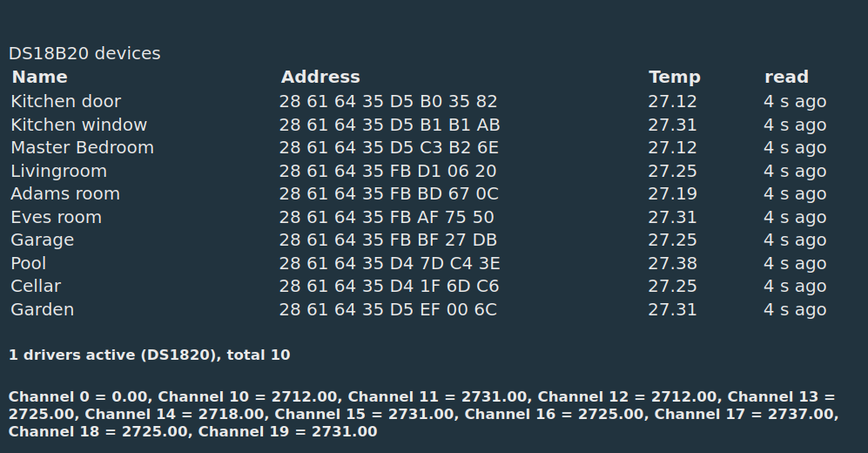Click Kitchen door's 4 s ago timestamp
Image resolution: width=868 pixels, height=453 pixels.
click(795, 101)
